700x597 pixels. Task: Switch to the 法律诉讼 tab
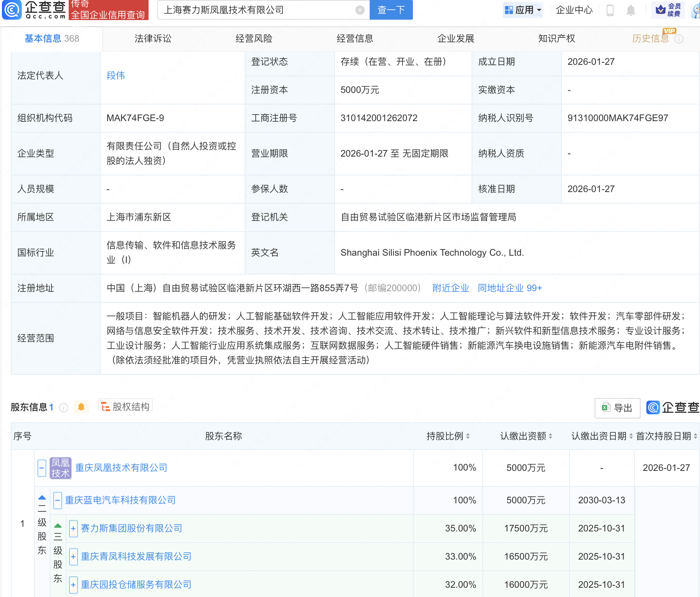click(153, 39)
